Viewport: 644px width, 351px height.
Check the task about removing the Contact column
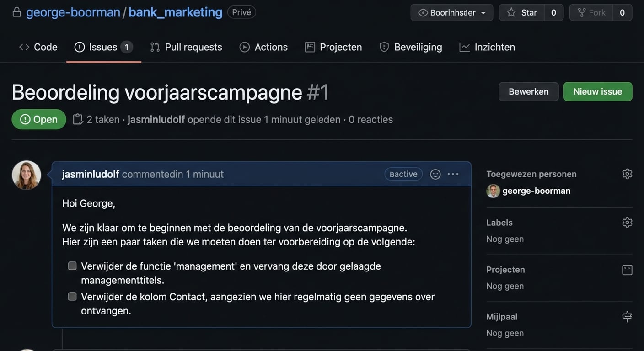point(72,296)
